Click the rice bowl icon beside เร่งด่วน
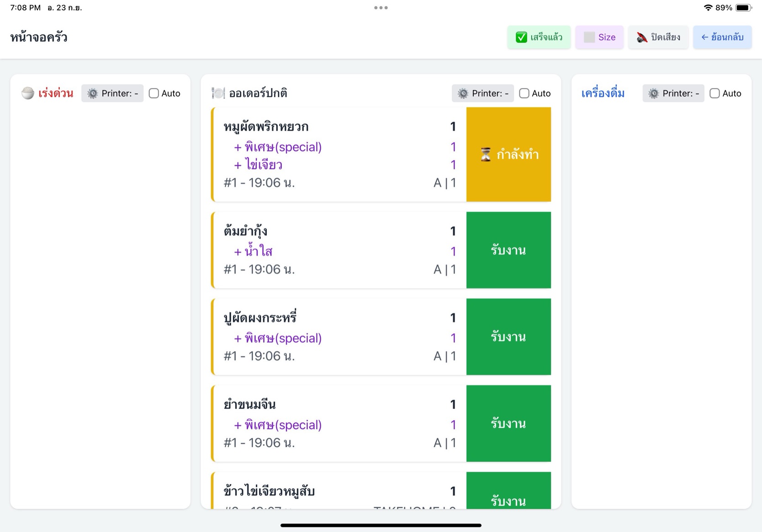The image size is (762, 532). (x=28, y=93)
